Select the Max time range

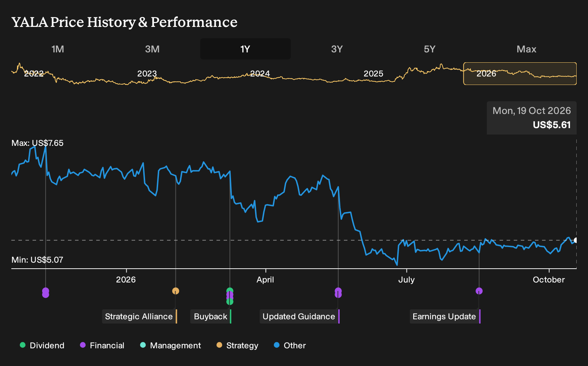click(x=526, y=49)
